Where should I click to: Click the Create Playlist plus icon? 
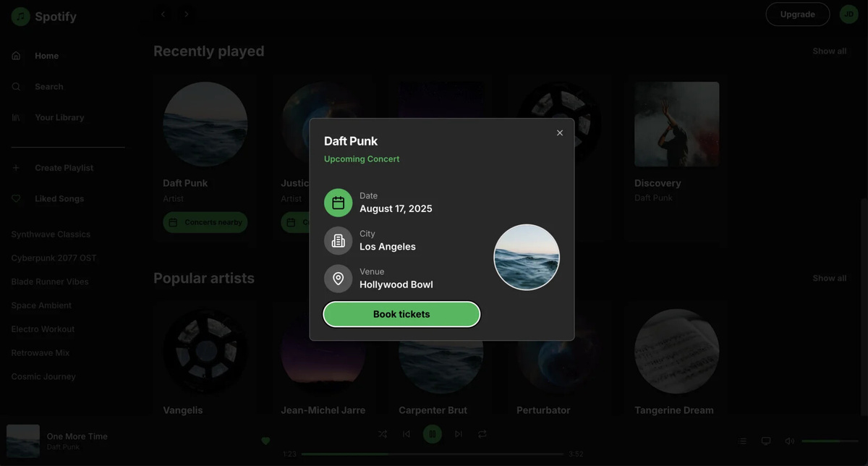[x=16, y=168]
